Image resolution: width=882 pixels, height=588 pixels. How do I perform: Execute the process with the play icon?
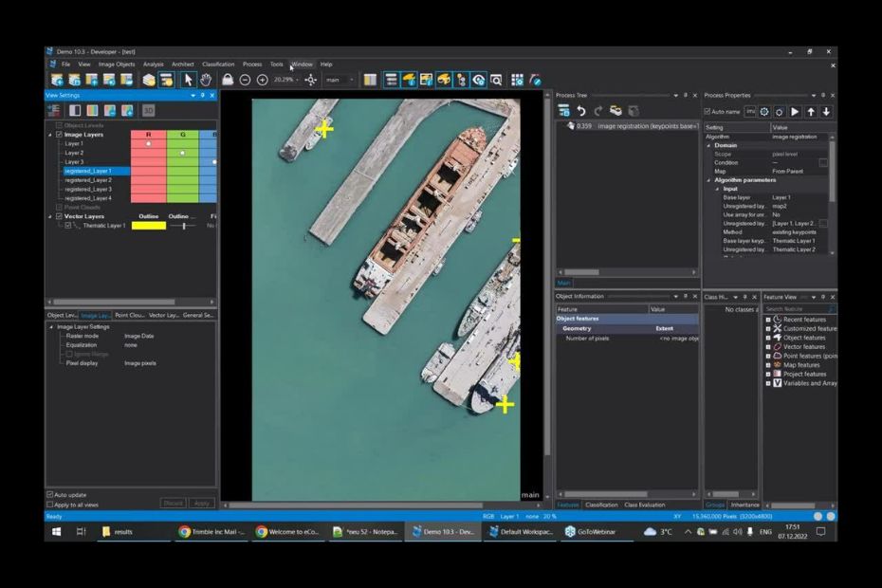(795, 111)
